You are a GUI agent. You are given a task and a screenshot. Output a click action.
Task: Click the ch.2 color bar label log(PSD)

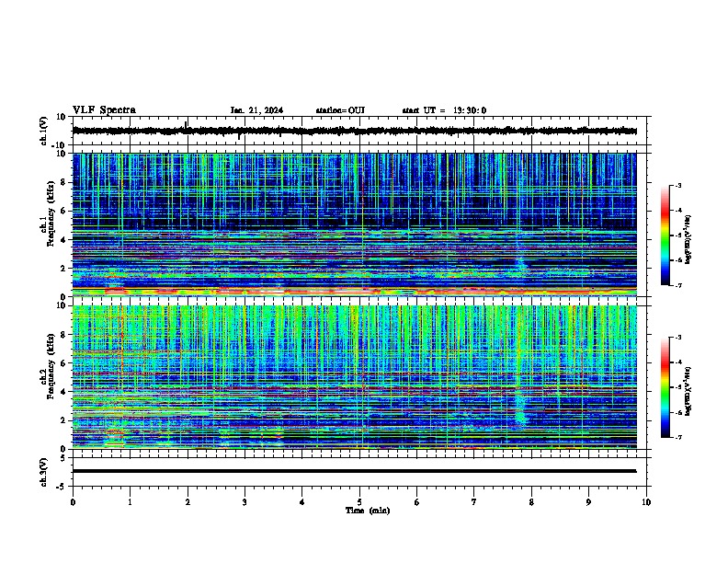[688, 390]
